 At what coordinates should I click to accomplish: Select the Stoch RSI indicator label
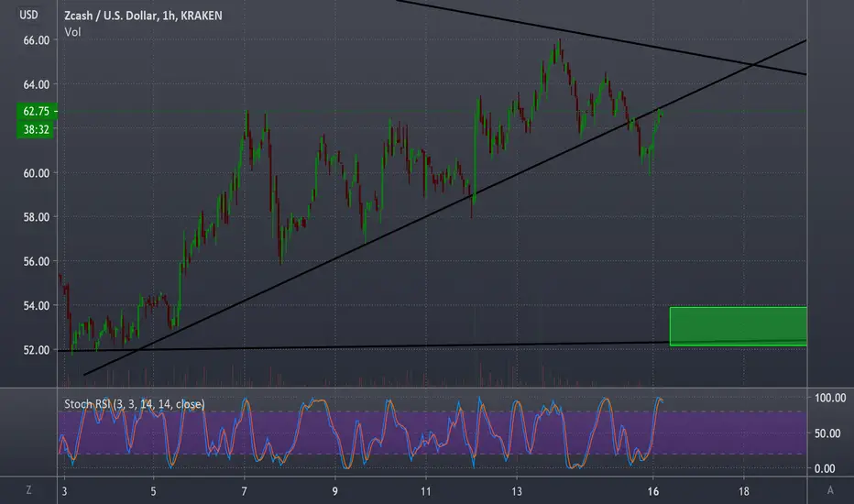point(135,404)
